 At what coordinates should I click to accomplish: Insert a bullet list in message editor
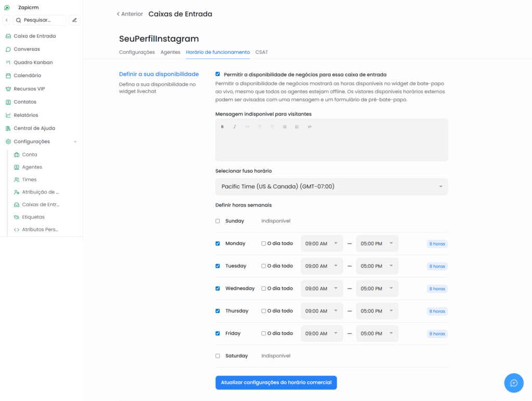coord(285,127)
